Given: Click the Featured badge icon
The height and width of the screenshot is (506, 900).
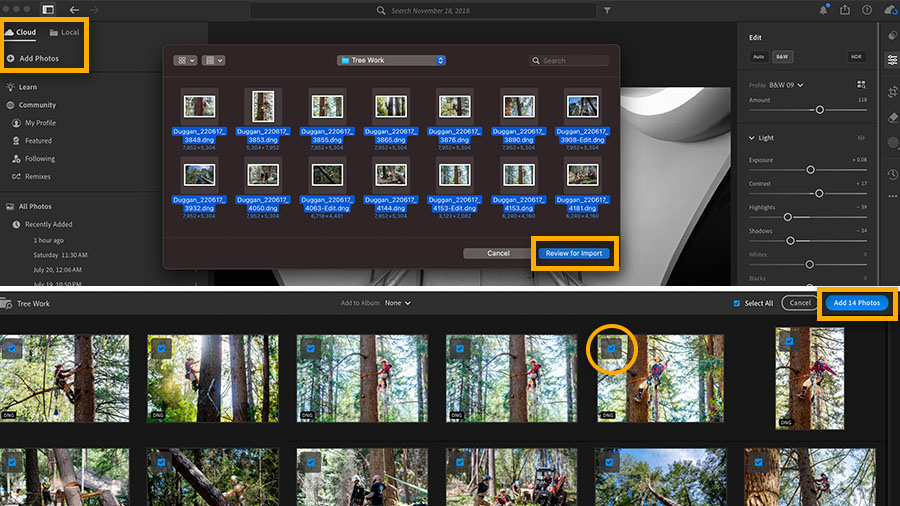Looking at the screenshot, I should 16,141.
